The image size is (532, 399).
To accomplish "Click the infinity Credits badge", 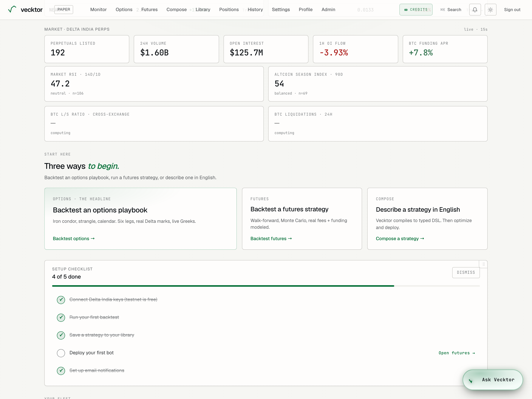I will coord(416,10).
